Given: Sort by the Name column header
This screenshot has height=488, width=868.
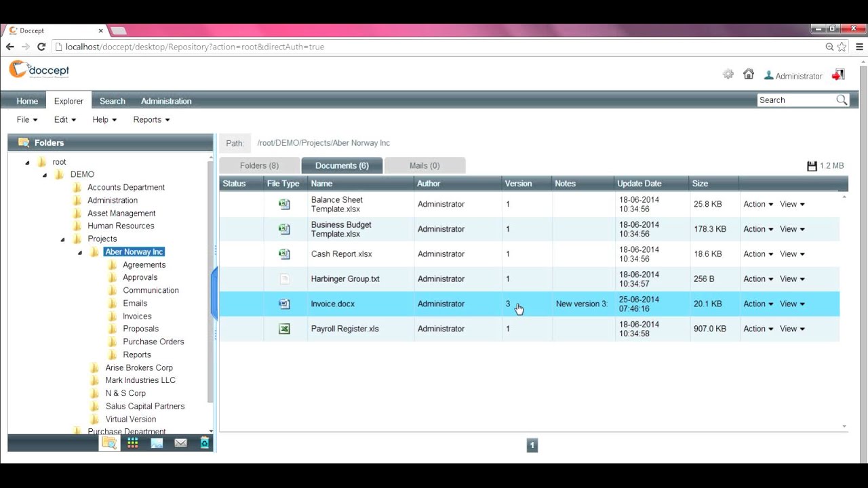Looking at the screenshot, I should (x=321, y=184).
